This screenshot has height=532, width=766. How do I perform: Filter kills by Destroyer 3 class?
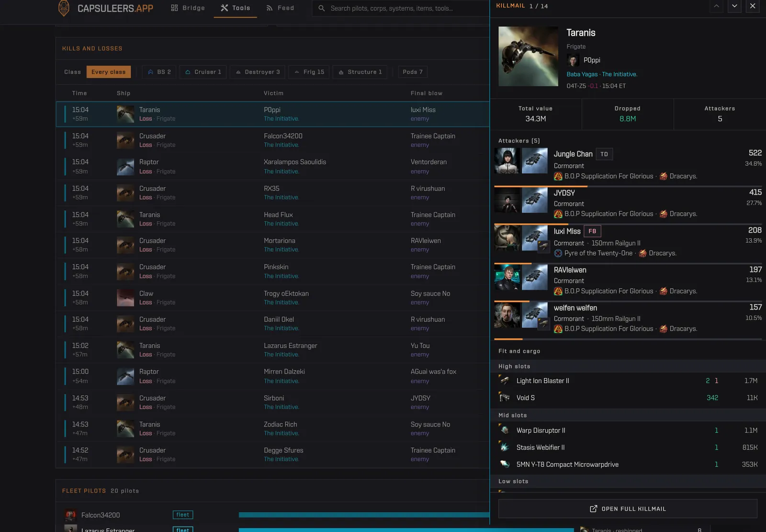coord(258,72)
